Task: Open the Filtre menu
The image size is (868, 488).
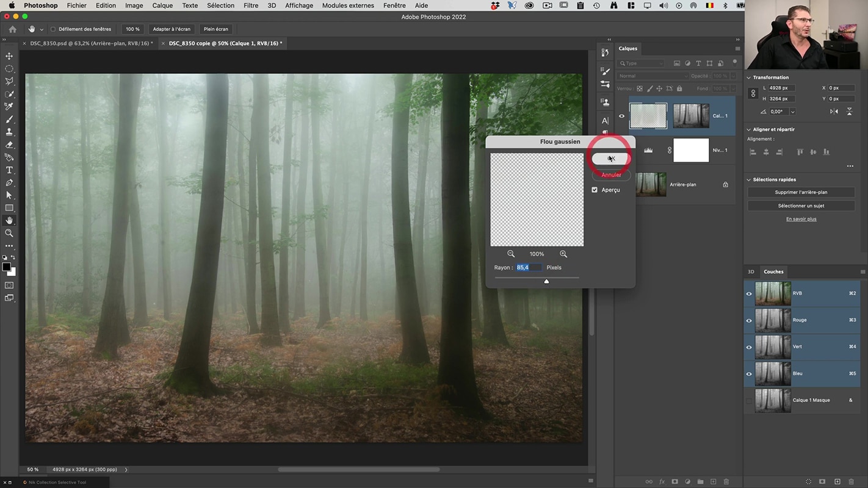Action: click(x=251, y=5)
